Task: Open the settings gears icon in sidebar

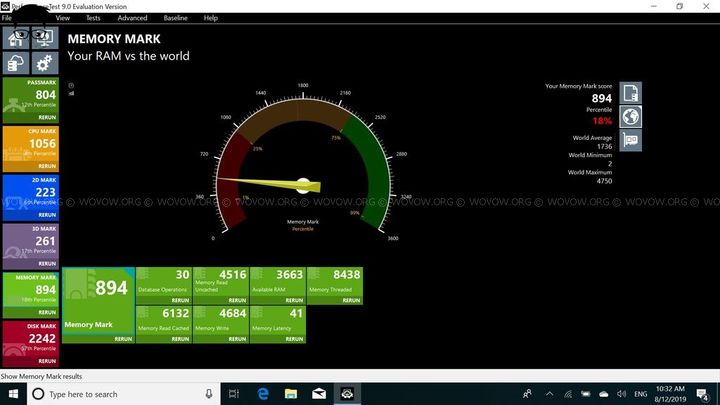Action: (44, 62)
